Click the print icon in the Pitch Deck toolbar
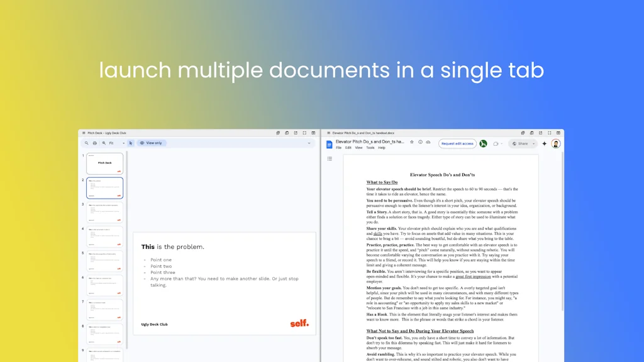The height and width of the screenshot is (362, 644). pyautogui.click(x=94, y=143)
